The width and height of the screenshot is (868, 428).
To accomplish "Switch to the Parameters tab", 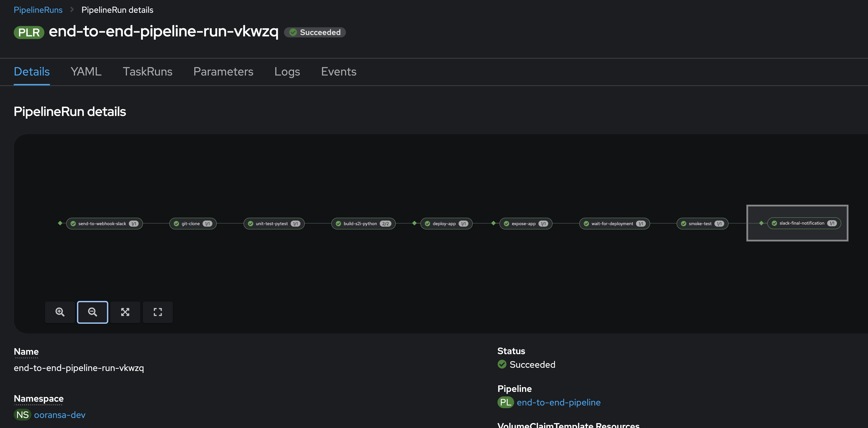I will click(223, 71).
